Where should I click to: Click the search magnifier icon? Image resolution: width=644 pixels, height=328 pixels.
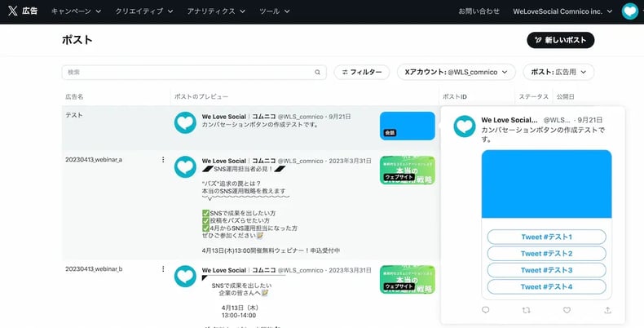317,73
